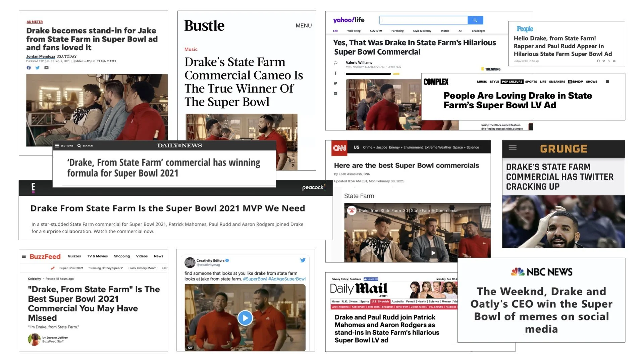Click the Twitter bird icon on Creativity Editors tweet
The width and height of the screenshot is (644, 362).
click(x=303, y=260)
